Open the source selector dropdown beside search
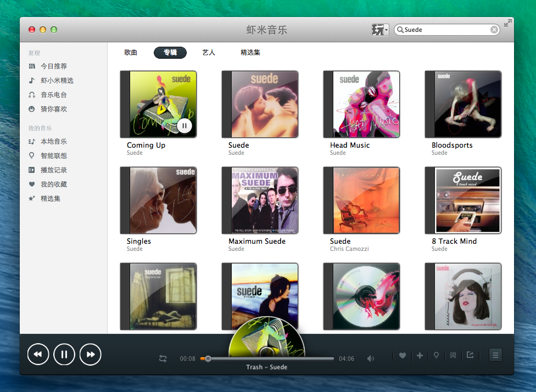 [380, 30]
